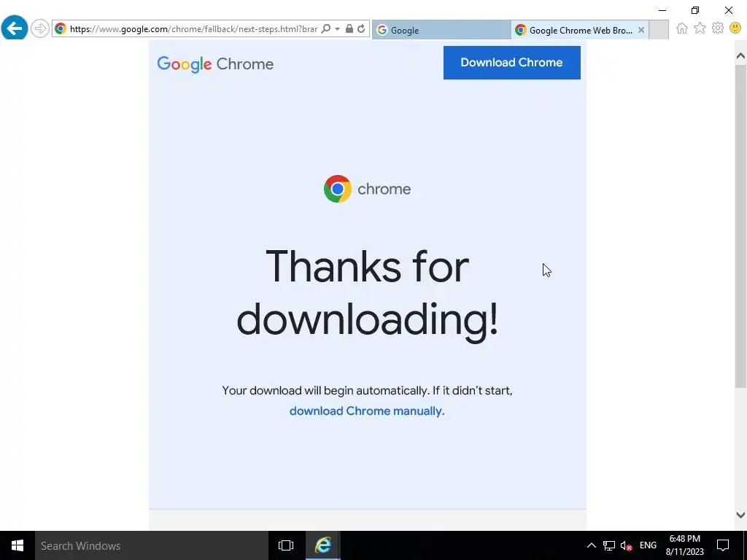Screen dimensions: 747x560
Task: Go to the Home page icon
Action: click(682, 28)
